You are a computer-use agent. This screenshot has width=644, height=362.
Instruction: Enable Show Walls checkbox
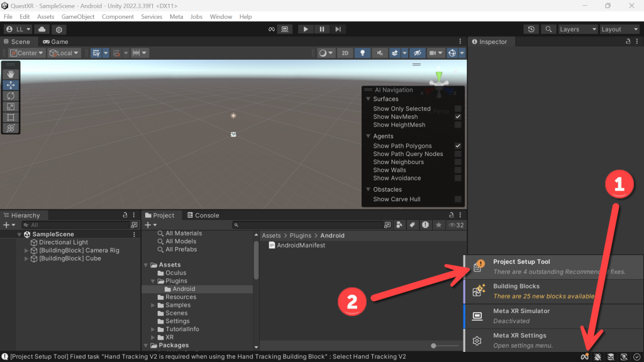tap(458, 170)
